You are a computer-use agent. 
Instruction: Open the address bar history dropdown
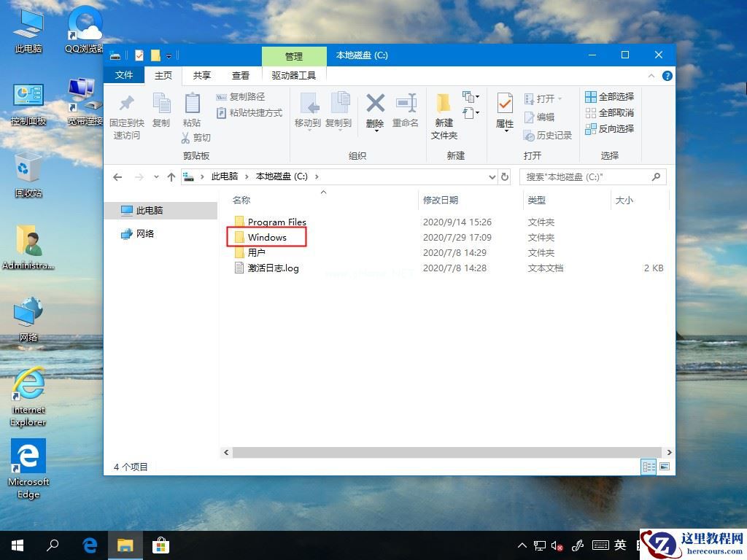pos(493,176)
